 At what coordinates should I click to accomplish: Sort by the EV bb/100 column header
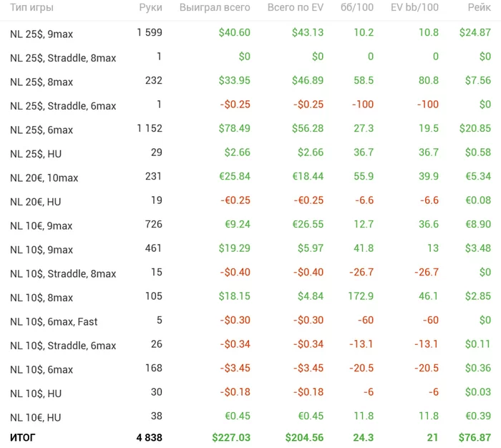(x=414, y=8)
